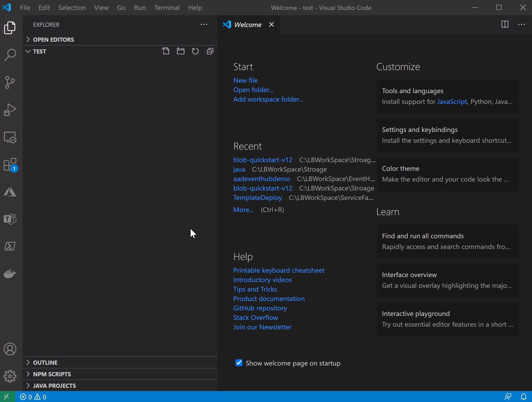Image resolution: width=532 pixels, height=402 pixels.
Task: Open the Run and Debug panel
Action: (x=10, y=110)
